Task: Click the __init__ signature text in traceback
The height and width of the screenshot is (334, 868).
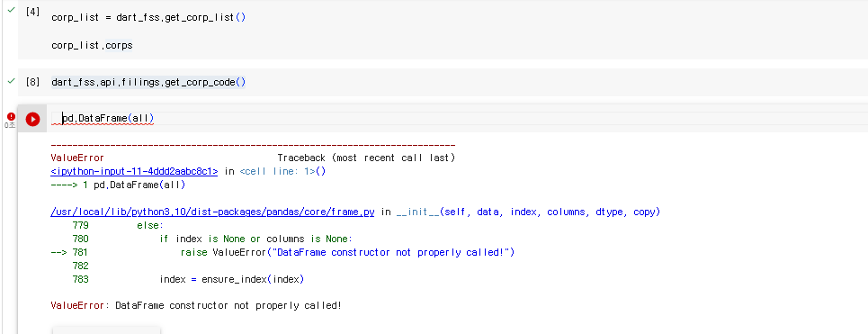Action: click(528, 212)
